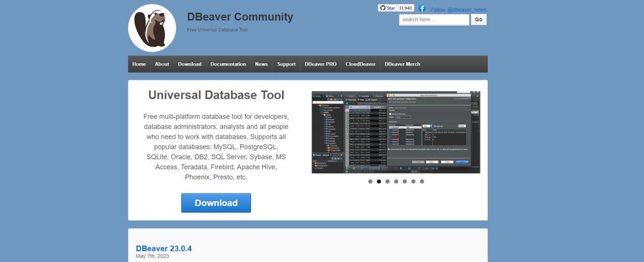Visit the DBeaver Merch menu item
The width and height of the screenshot is (644, 262).
(x=402, y=64)
